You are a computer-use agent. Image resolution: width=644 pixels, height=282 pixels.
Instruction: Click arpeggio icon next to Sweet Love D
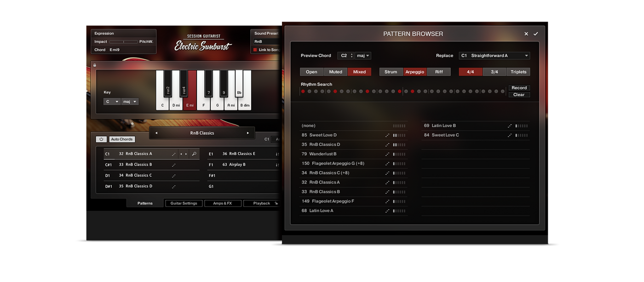[x=387, y=135]
